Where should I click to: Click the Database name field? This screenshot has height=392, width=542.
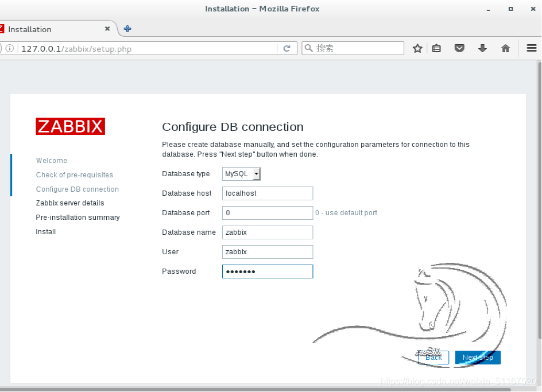[268, 232]
